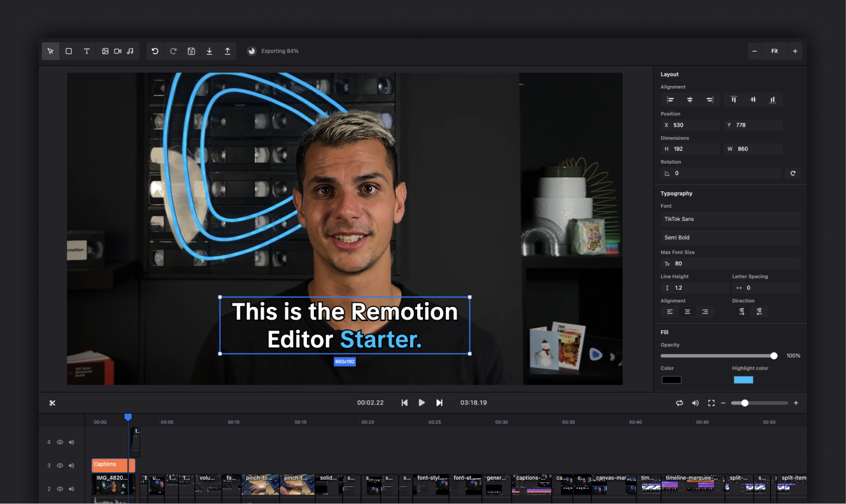Open the blue Highlight color swatch
Image resolution: width=846 pixels, height=504 pixels.
743,380
